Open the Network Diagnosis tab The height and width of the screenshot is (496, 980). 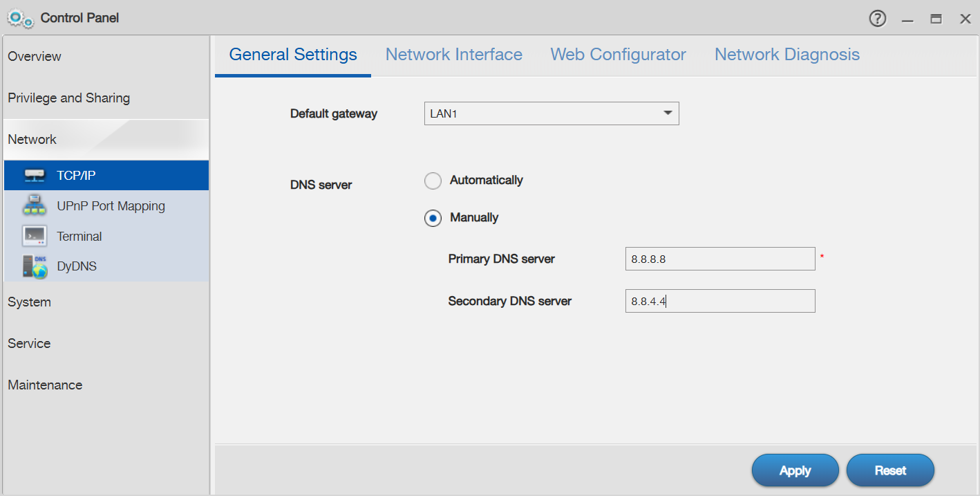787,55
